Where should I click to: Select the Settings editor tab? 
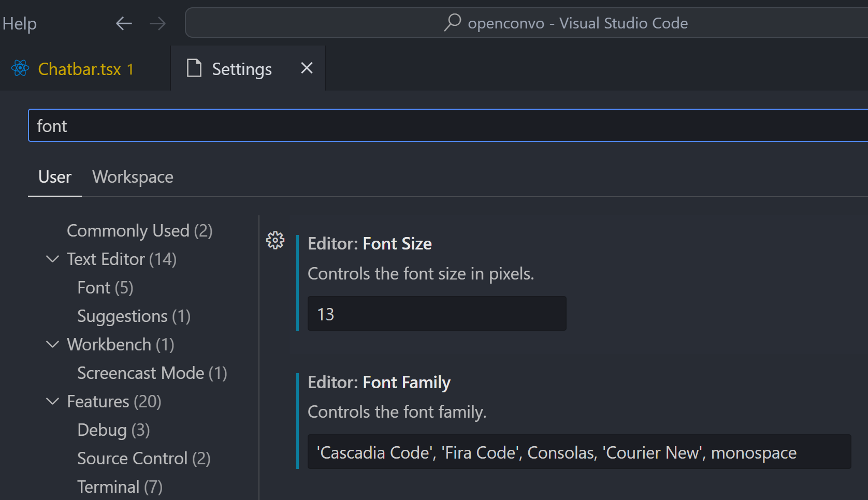click(x=248, y=68)
